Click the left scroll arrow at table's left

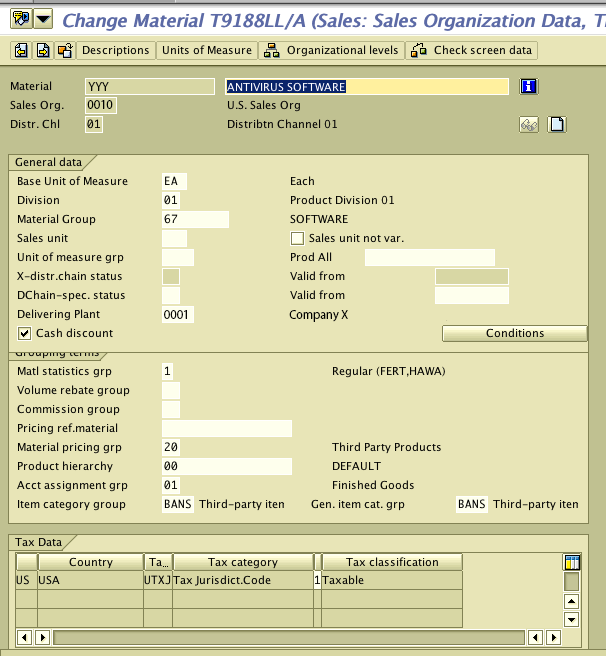(x=24, y=638)
